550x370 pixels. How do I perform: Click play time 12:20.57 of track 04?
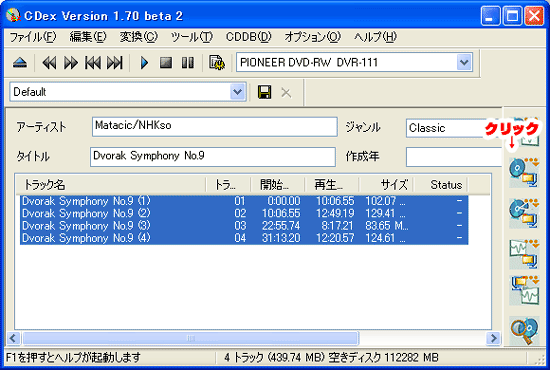click(x=335, y=238)
